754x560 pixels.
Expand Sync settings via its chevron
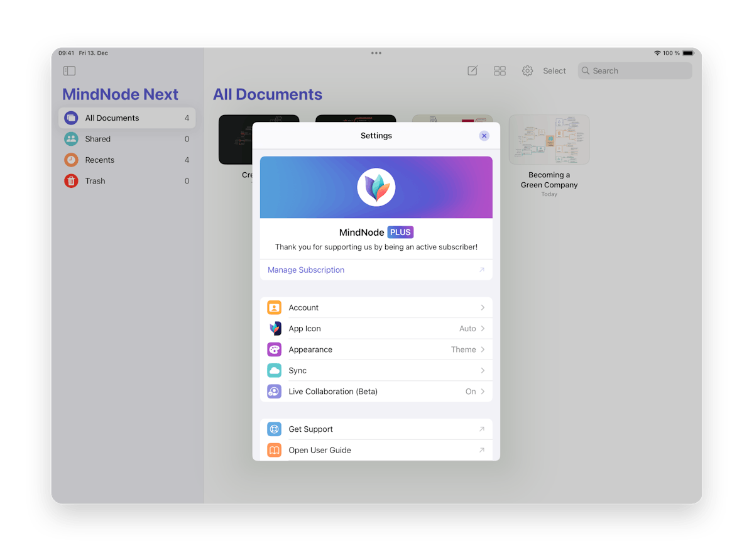483,370
